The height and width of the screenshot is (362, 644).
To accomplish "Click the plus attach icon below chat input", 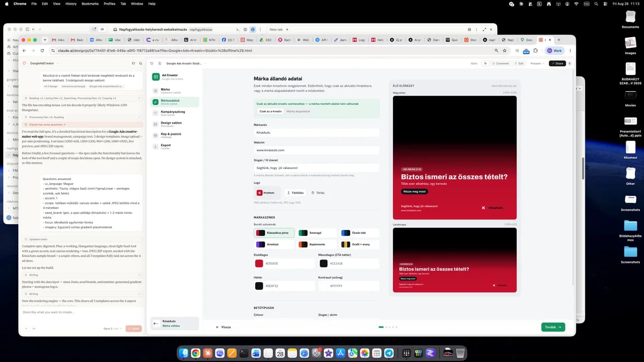I will point(26,328).
